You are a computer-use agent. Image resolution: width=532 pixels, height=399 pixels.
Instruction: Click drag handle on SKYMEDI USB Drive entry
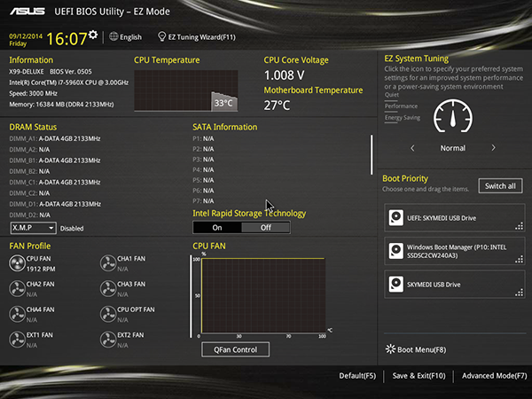coord(519,293)
